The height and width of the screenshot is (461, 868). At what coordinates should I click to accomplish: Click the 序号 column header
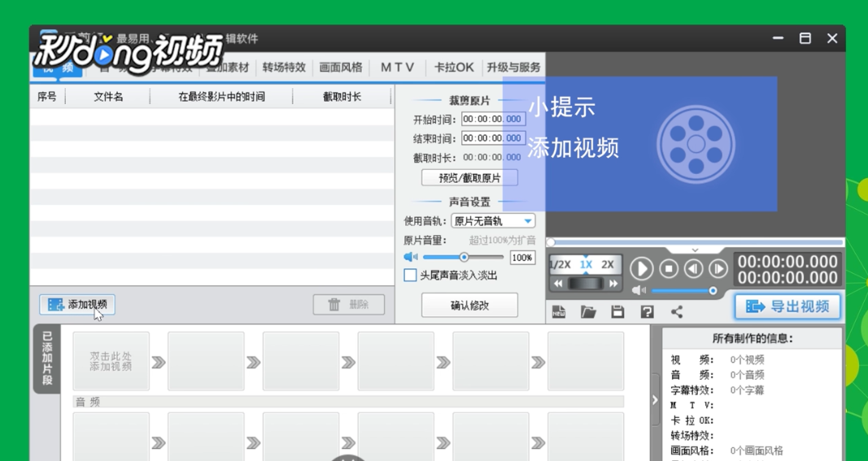pyautogui.click(x=47, y=97)
